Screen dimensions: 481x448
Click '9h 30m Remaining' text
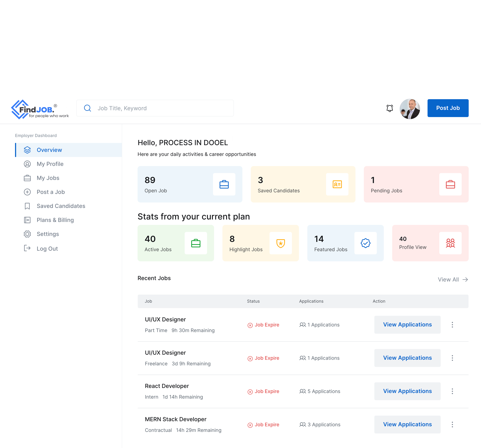(x=193, y=330)
